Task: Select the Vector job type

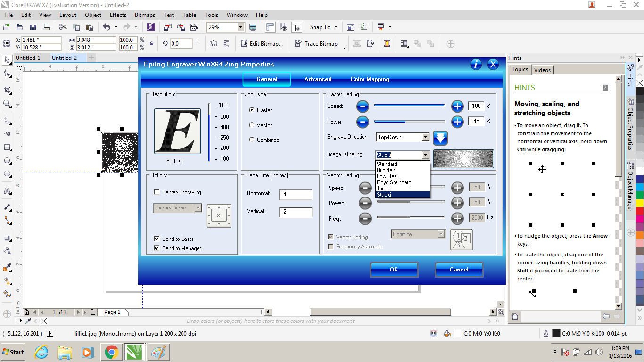Action: click(252, 125)
